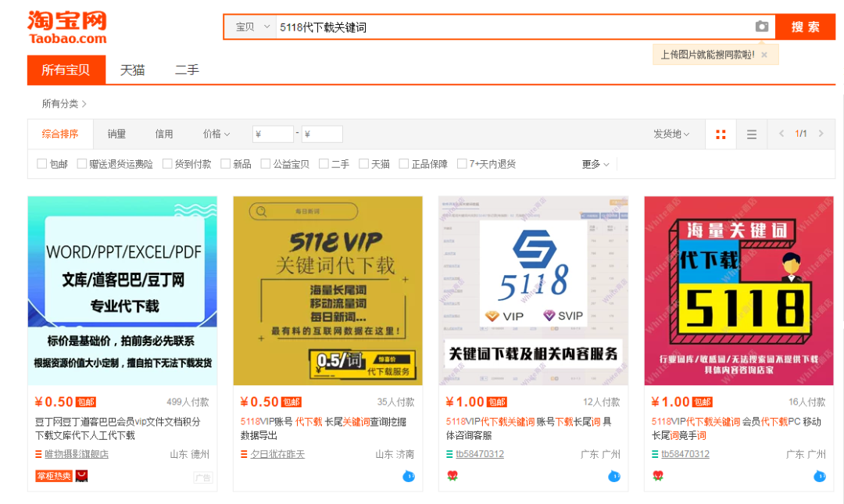
Task: Toggle 公益宝贝 filter
Action: (266, 163)
